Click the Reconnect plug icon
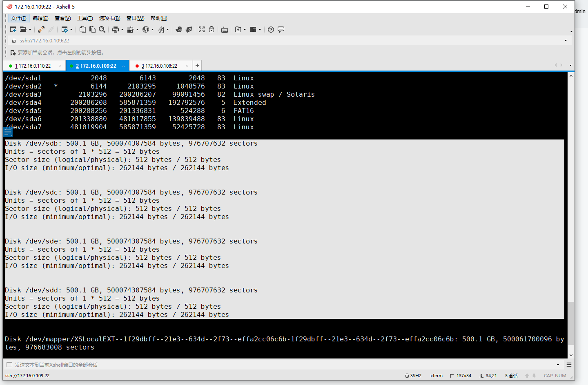The image size is (588, 385). (41, 29)
